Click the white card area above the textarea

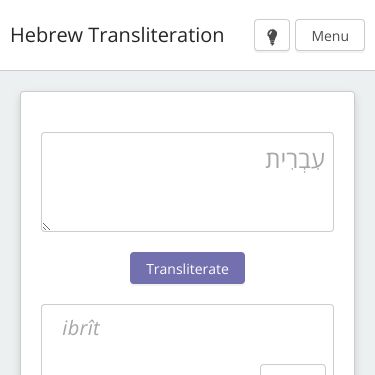click(187, 112)
